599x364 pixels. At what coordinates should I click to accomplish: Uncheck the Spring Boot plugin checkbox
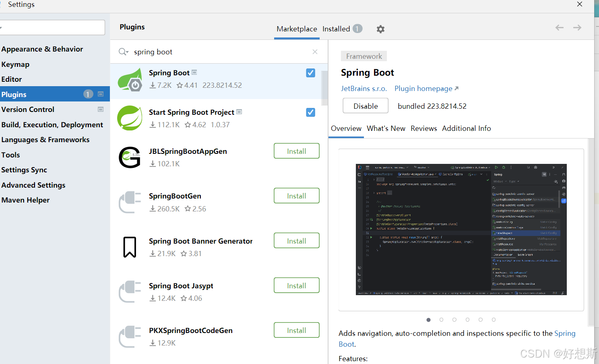[x=310, y=73]
